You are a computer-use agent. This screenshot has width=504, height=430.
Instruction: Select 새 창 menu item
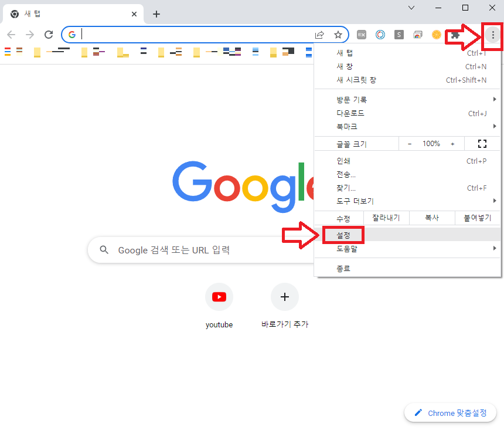pos(407,67)
